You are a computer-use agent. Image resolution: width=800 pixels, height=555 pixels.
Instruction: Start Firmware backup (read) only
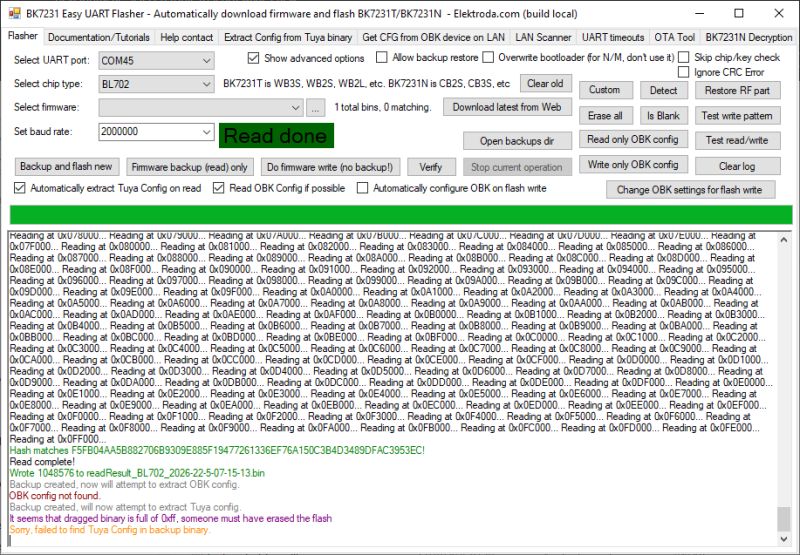[x=189, y=167]
